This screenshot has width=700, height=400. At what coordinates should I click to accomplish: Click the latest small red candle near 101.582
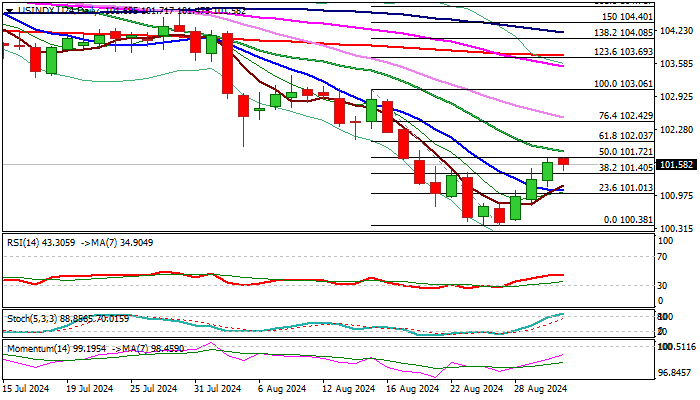564,162
